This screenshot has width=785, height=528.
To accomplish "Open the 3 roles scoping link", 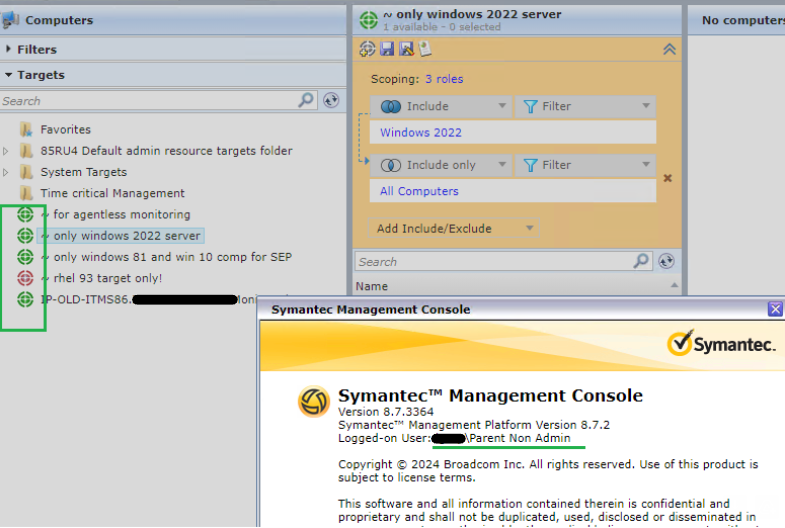I will pos(444,79).
